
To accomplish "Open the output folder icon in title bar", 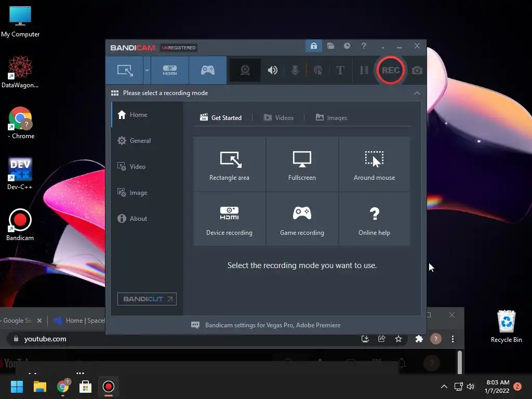I will [x=330, y=46].
